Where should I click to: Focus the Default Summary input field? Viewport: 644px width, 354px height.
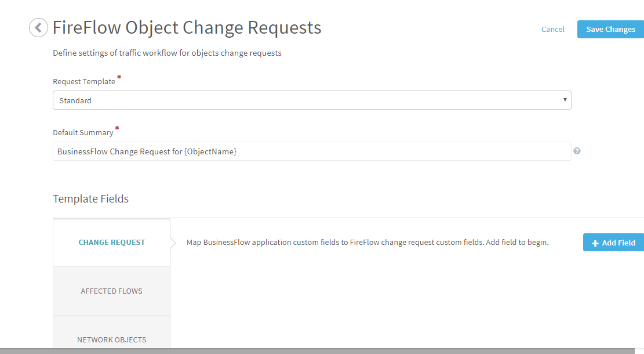point(311,151)
